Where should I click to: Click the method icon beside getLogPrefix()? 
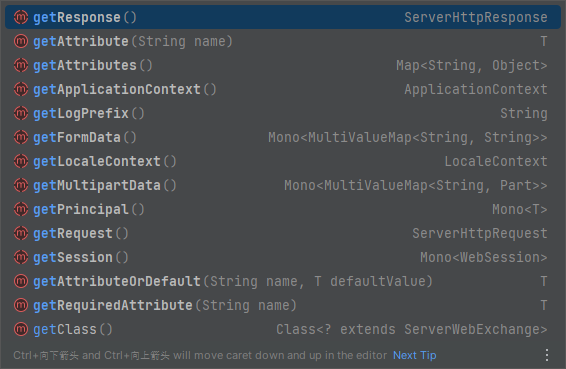coord(21,113)
